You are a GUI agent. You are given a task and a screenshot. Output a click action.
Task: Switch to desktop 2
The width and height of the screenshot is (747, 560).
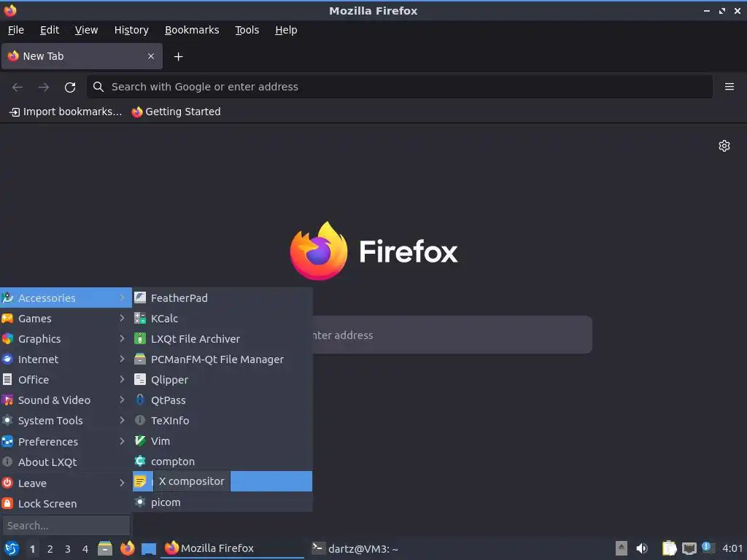tap(50, 549)
